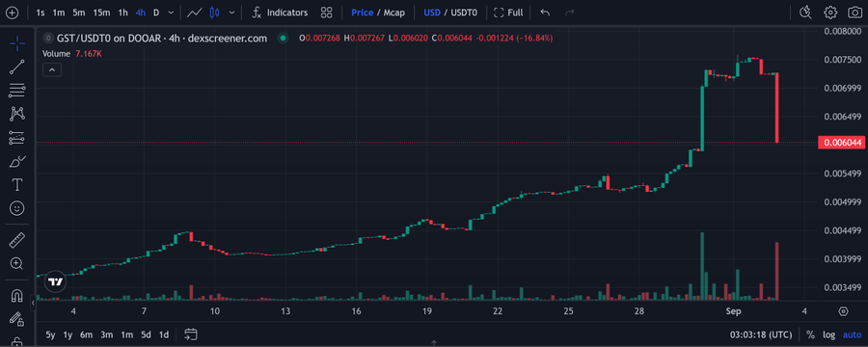Collapse the left drawing toolbar arrow

coord(33,304)
